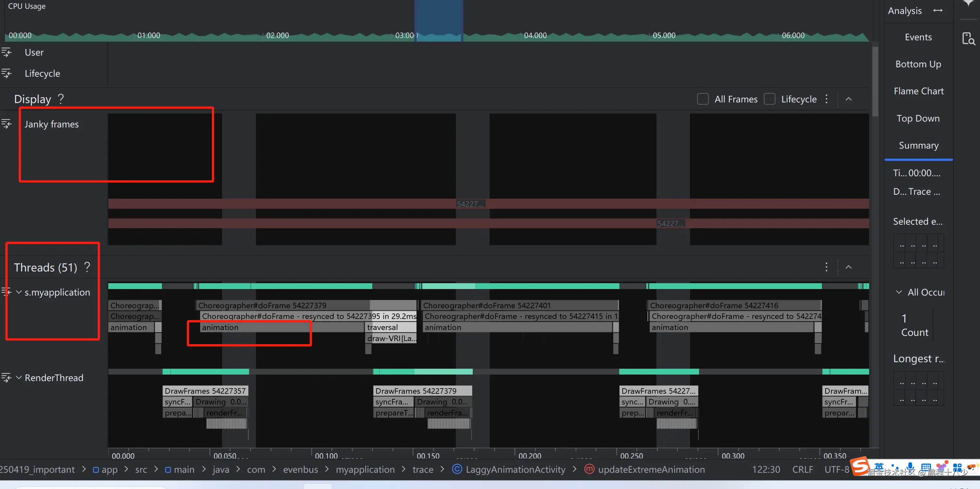Click the Display section help question mark
The image size is (980, 489).
61,99
